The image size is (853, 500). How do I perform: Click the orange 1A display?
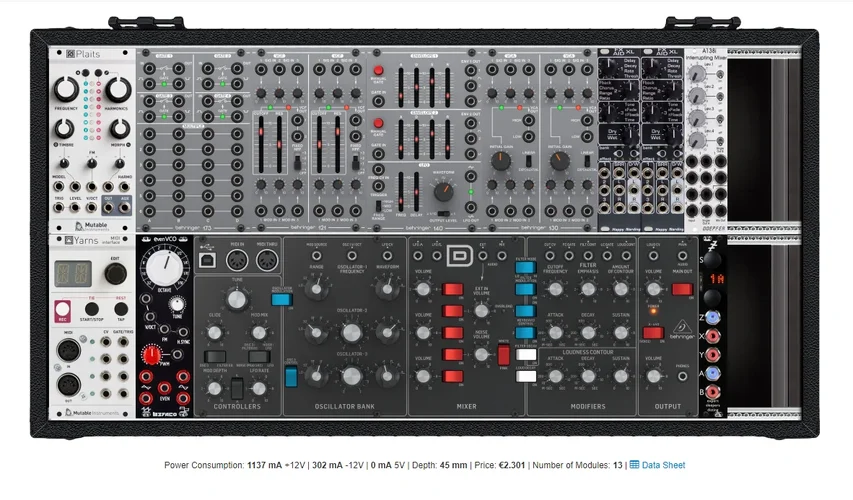pos(716,279)
